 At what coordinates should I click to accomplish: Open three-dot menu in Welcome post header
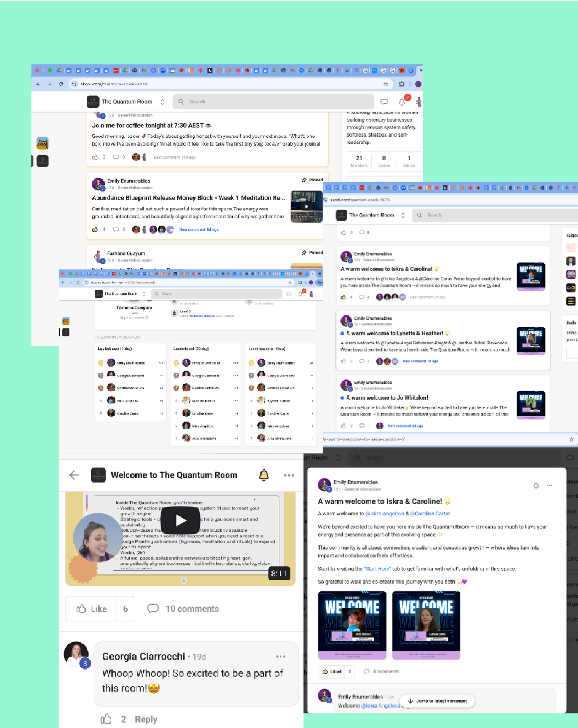click(x=289, y=475)
